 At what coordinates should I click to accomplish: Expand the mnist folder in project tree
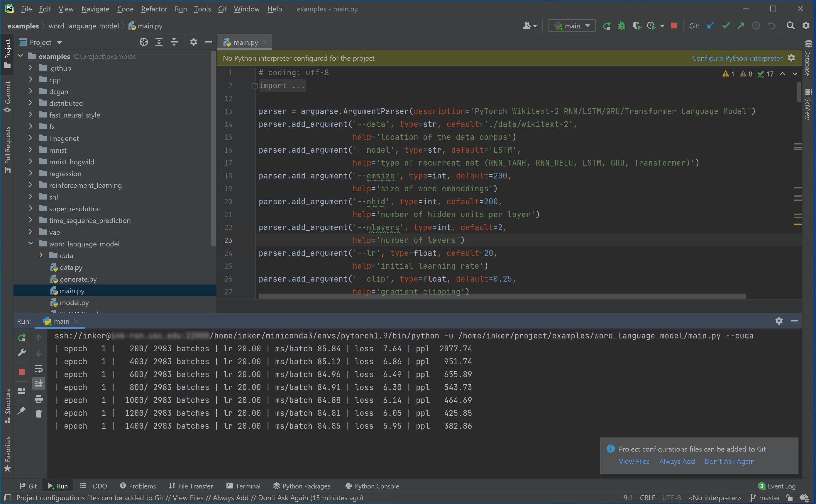31,150
